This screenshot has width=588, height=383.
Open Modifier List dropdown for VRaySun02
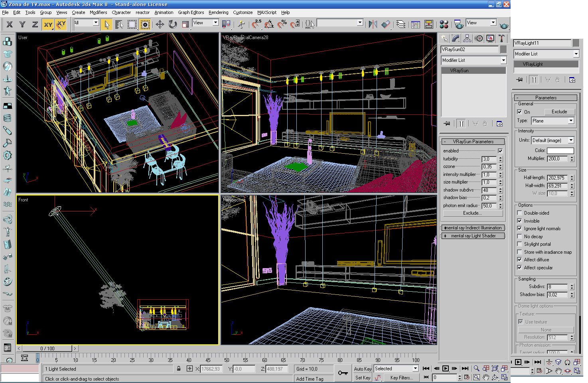click(x=474, y=60)
